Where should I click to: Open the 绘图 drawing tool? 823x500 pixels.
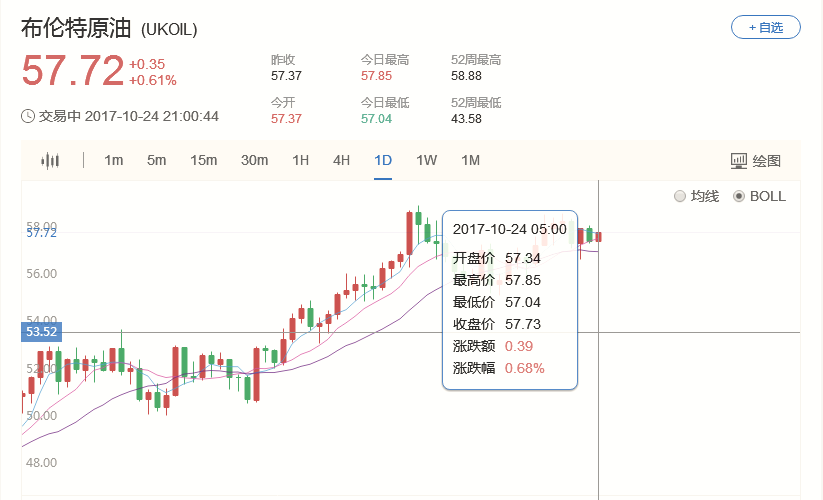click(x=756, y=161)
